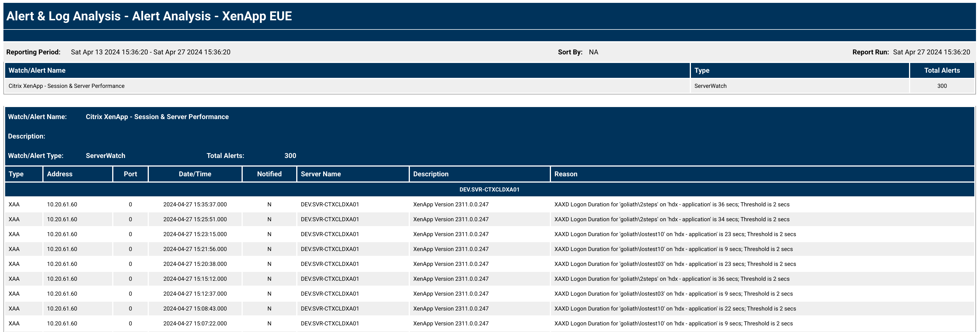Click the 'Report Run:' timestamp value
This screenshot has width=980, height=332.
(931, 52)
